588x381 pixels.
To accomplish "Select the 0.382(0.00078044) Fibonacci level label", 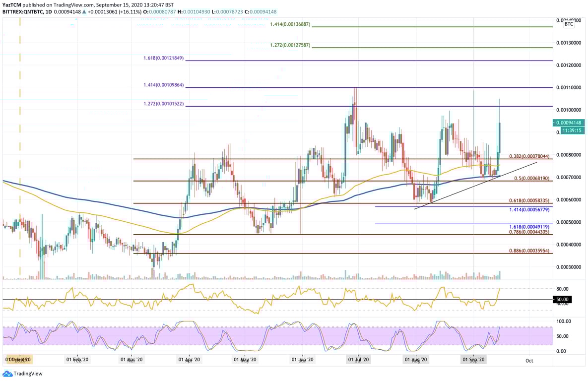I will point(529,156).
